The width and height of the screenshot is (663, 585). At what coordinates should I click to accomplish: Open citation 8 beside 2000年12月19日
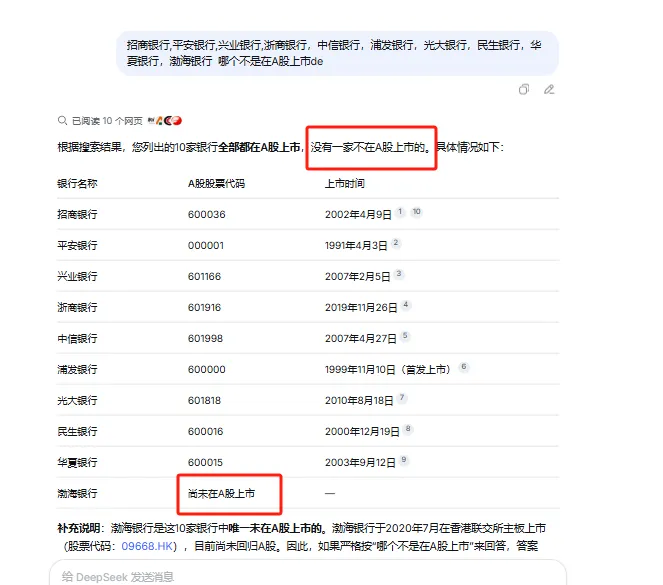tap(408, 429)
